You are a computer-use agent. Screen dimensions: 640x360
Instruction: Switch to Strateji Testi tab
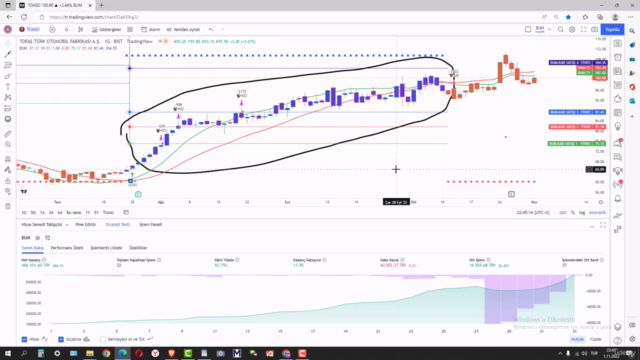[118, 224]
